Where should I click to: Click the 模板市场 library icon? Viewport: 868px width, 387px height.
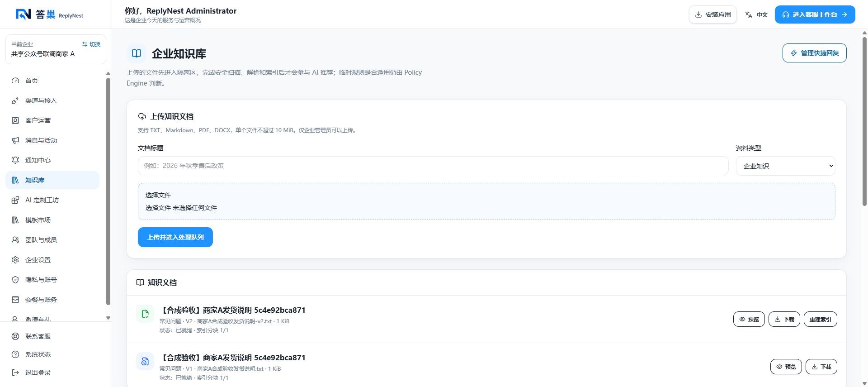[x=15, y=220]
